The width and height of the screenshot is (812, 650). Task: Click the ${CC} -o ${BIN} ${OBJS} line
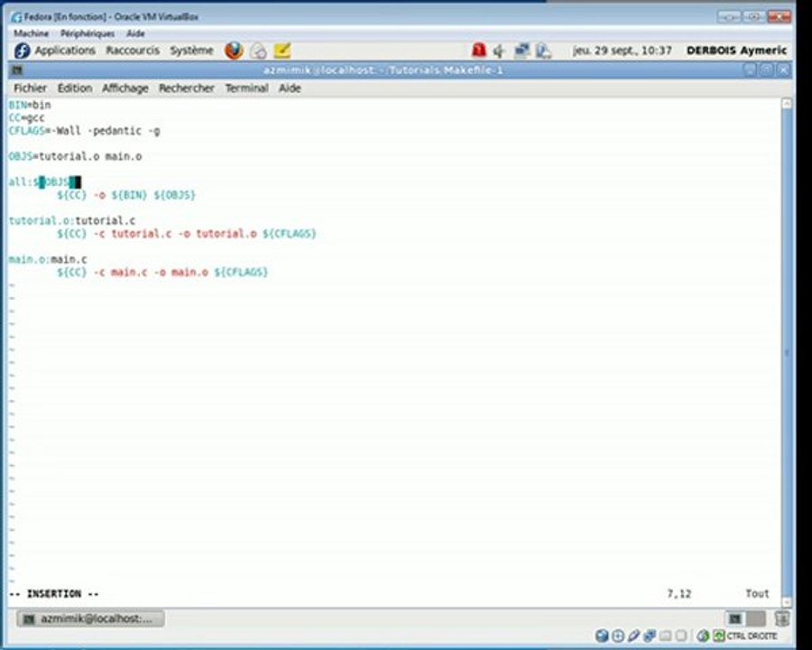pos(126,195)
